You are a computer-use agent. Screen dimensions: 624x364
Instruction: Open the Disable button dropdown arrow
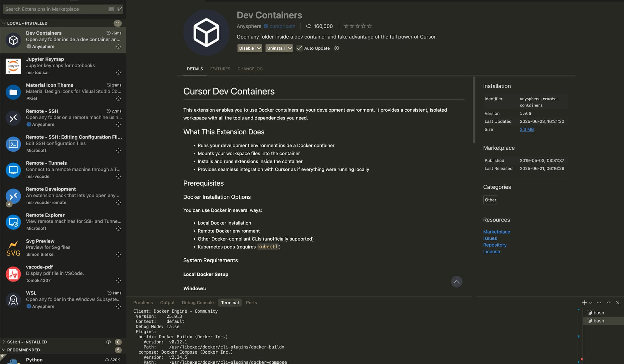[x=259, y=48]
